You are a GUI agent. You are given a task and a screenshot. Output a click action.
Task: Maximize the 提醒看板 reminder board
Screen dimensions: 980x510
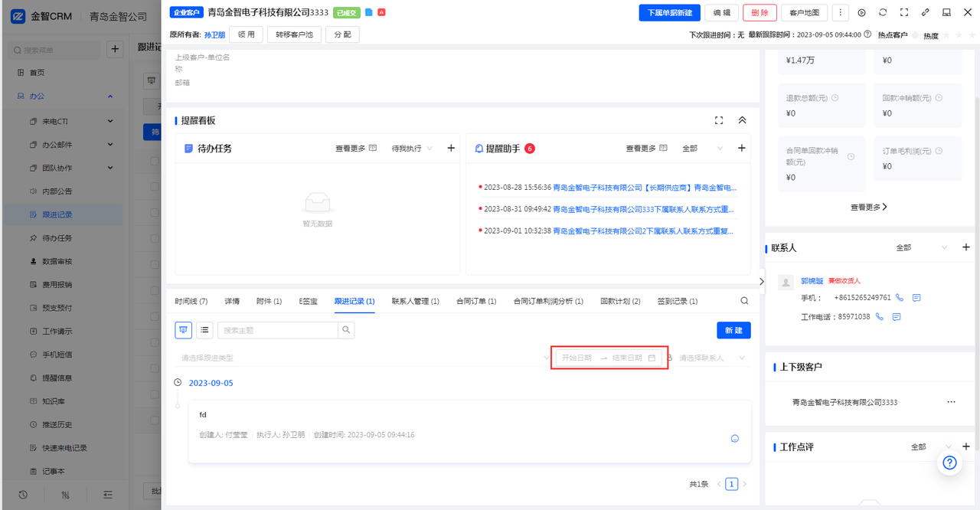point(719,120)
